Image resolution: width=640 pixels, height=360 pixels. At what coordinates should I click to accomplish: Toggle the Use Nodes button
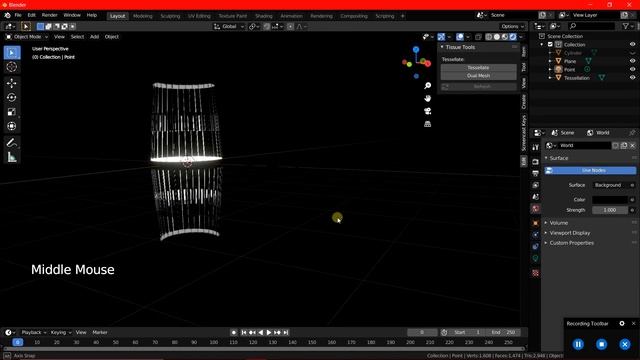coord(590,170)
